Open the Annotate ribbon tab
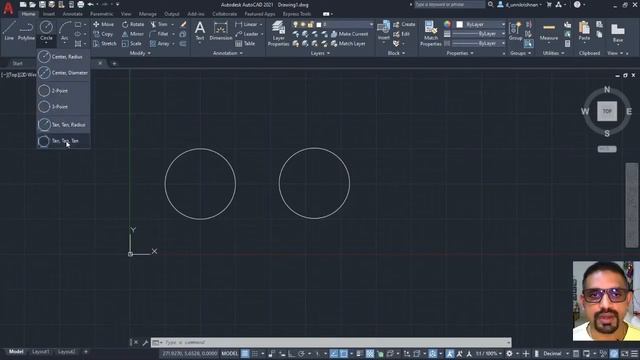Viewport: 640px width, 360px height. click(x=72, y=14)
